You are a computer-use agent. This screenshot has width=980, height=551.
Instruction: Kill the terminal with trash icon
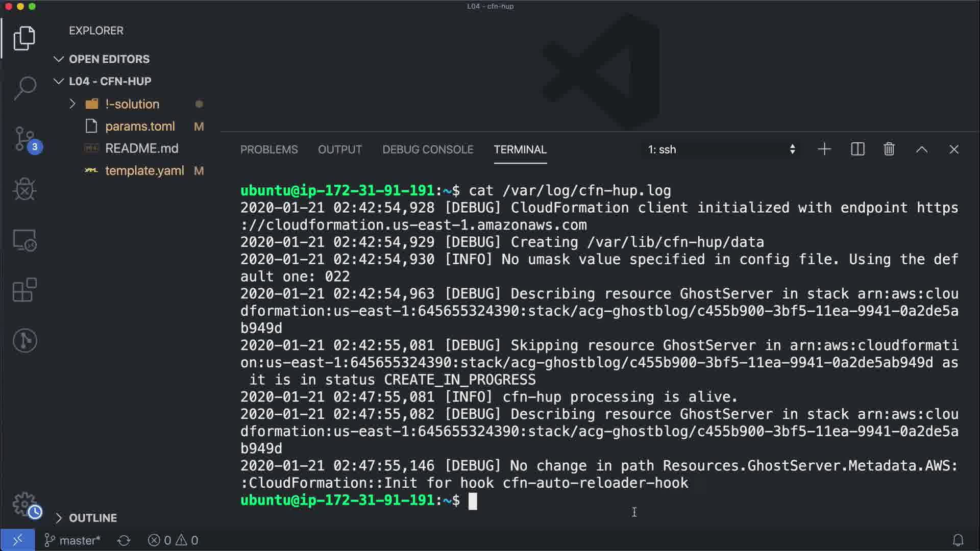tap(889, 149)
